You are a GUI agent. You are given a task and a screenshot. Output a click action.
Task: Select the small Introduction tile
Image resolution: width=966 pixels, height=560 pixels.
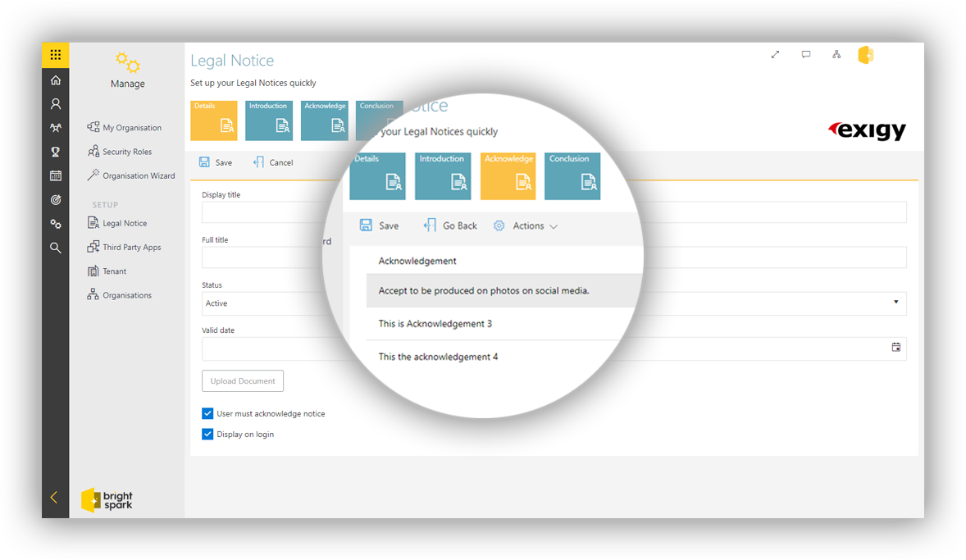[269, 121]
